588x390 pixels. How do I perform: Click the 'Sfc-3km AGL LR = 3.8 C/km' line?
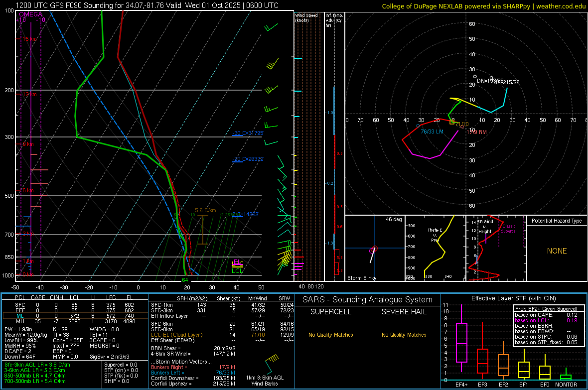click(x=37, y=365)
